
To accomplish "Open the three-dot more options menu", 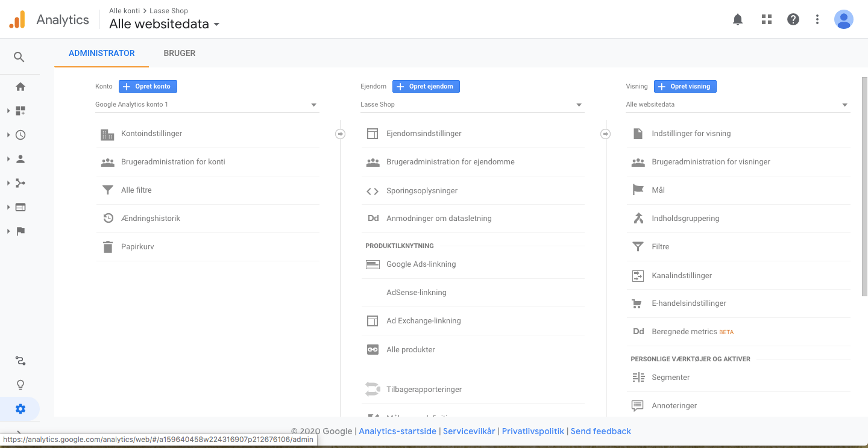I will 817,19.
